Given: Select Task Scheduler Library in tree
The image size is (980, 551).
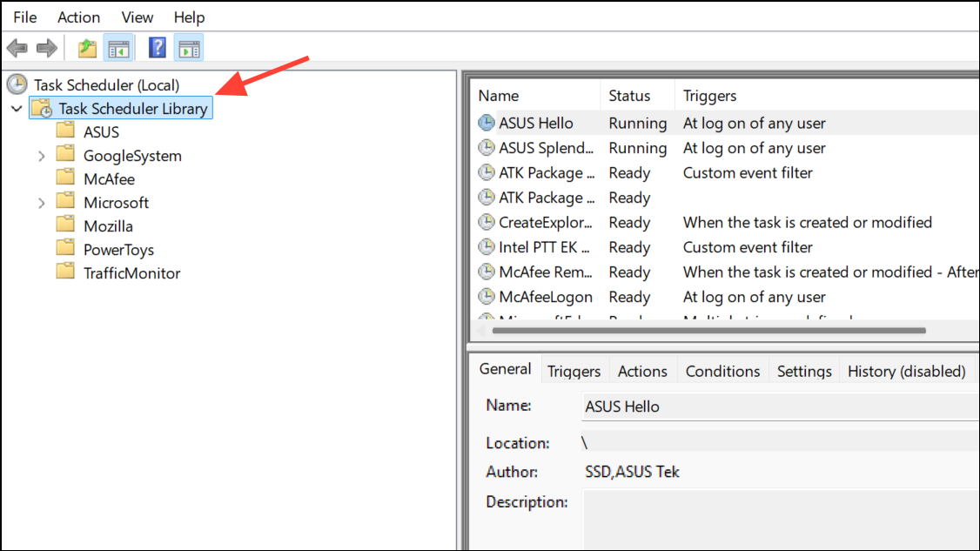Looking at the screenshot, I should click(133, 109).
